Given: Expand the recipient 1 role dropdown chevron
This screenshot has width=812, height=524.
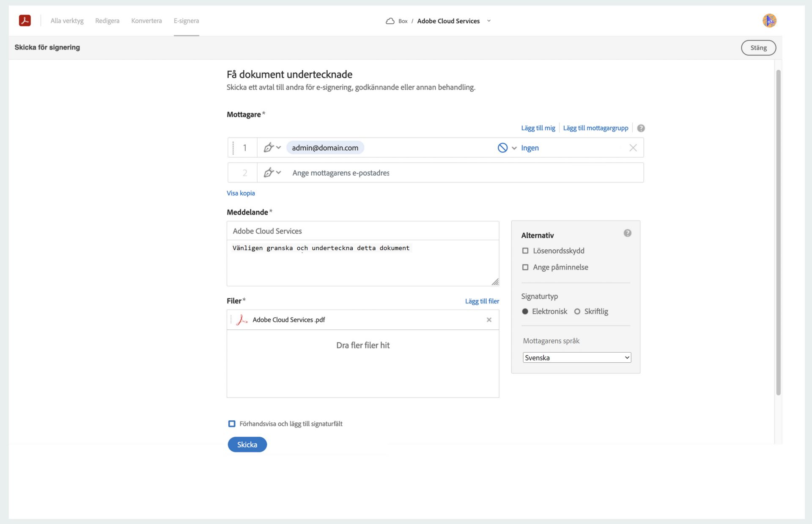Looking at the screenshot, I should [278, 147].
